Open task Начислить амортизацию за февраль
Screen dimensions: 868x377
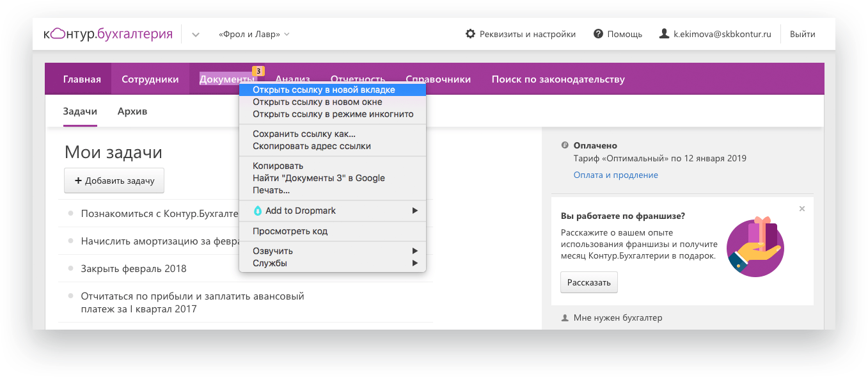(160, 241)
